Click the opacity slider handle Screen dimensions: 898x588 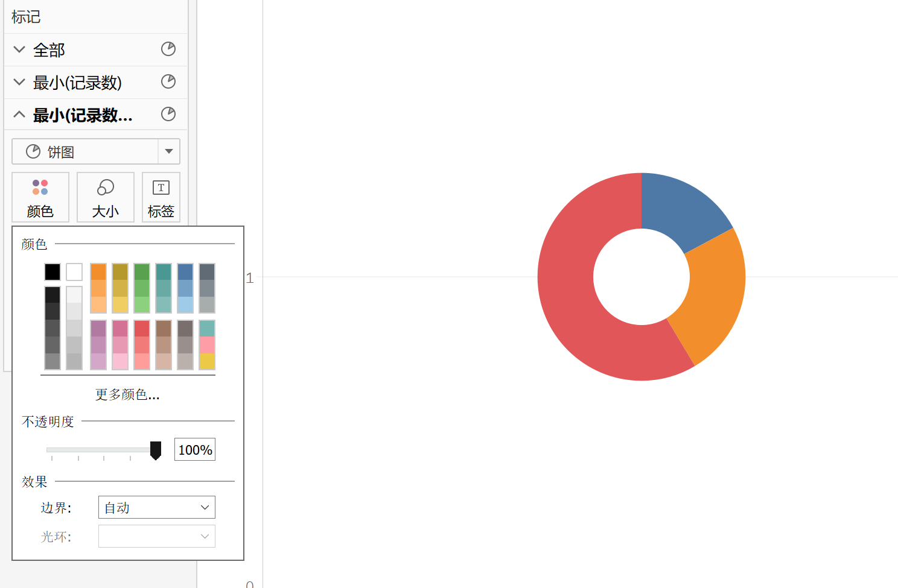(156, 450)
